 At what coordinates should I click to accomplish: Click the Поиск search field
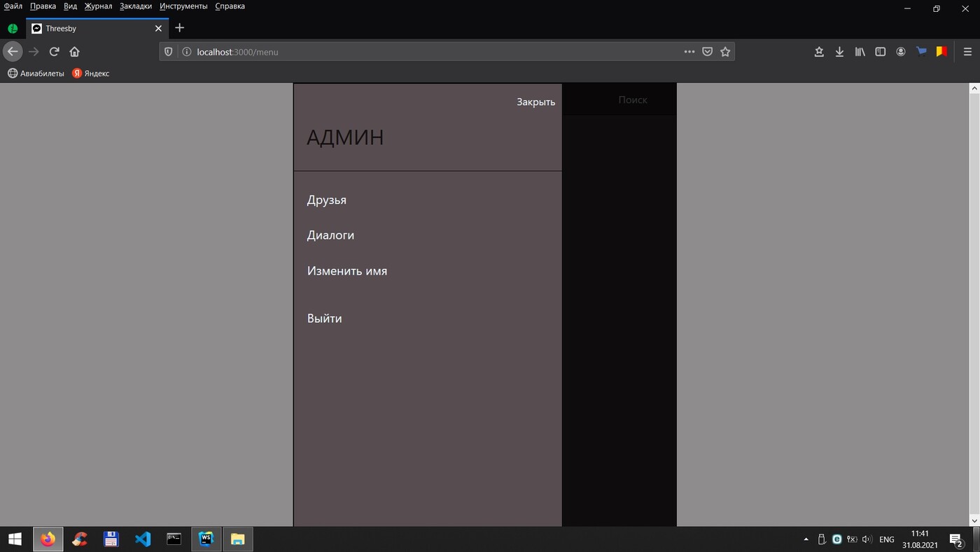[x=632, y=100]
